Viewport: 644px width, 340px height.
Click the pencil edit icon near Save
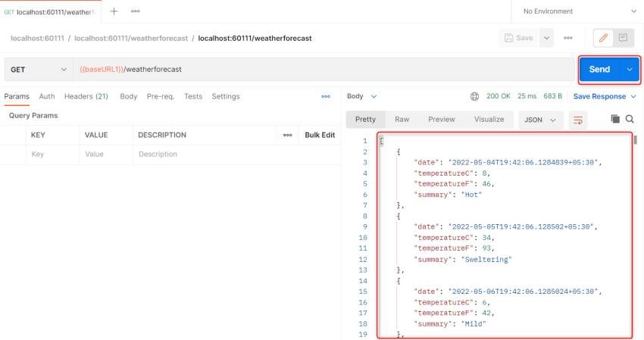[604, 38]
